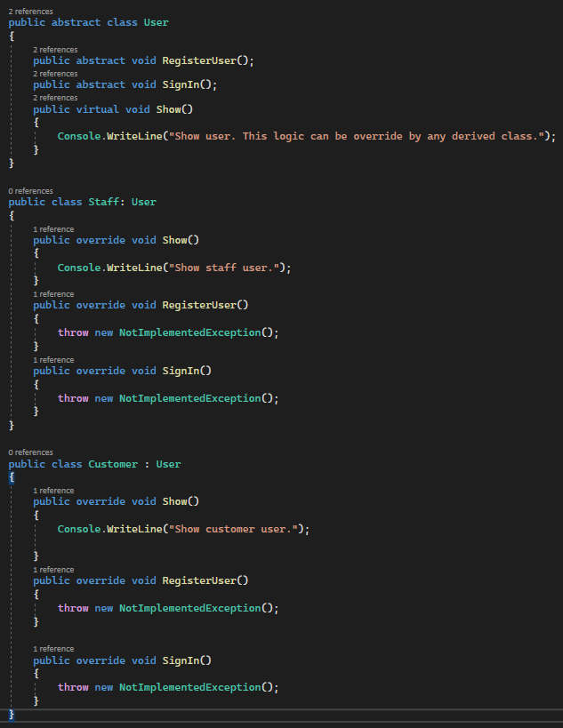The width and height of the screenshot is (563, 728).
Task: Click NotImplementedException in Customer's RegisterUser body
Action: pos(190,608)
